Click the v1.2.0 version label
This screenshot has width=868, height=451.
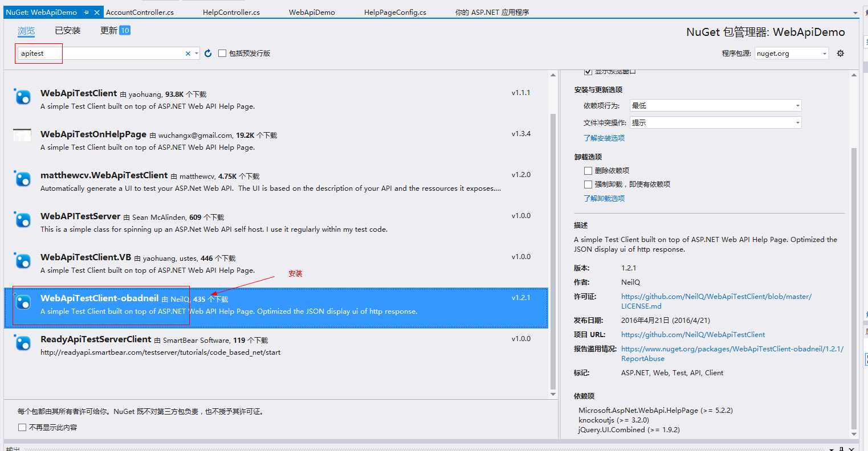pyautogui.click(x=521, y=175)
